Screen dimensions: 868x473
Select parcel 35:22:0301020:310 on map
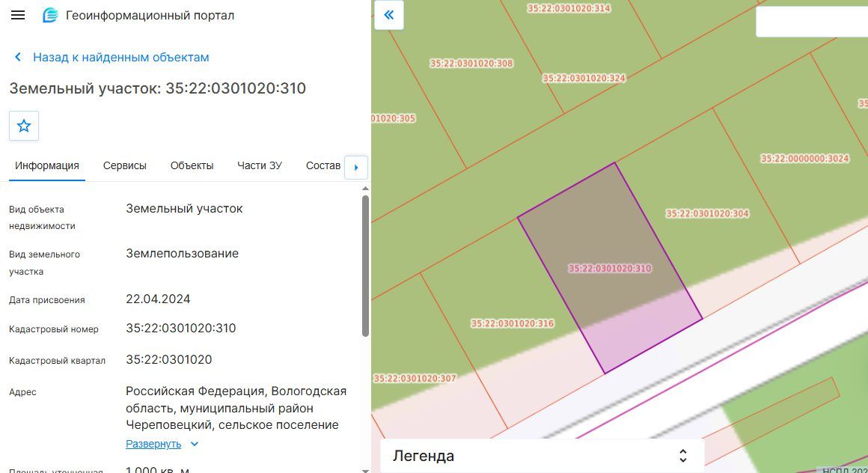click(610, 269)
